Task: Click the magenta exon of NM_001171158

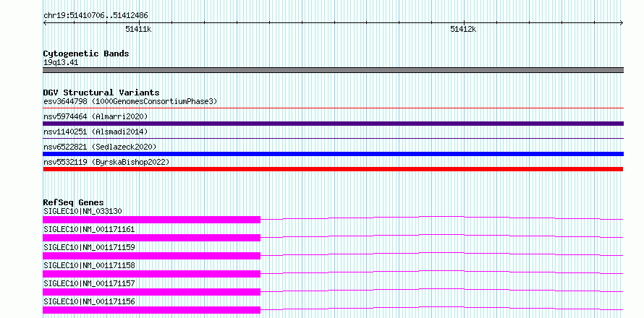Action: [x=151, y=274]
